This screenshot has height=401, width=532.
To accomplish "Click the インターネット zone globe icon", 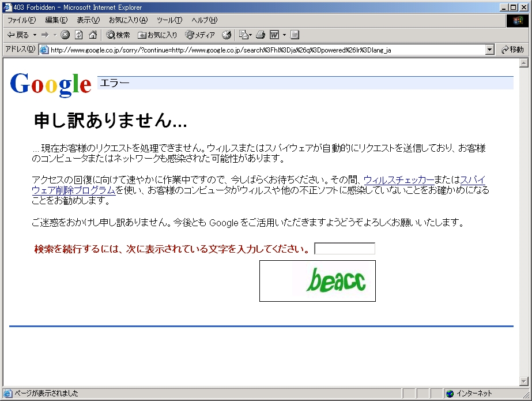I will pos(450,393).
